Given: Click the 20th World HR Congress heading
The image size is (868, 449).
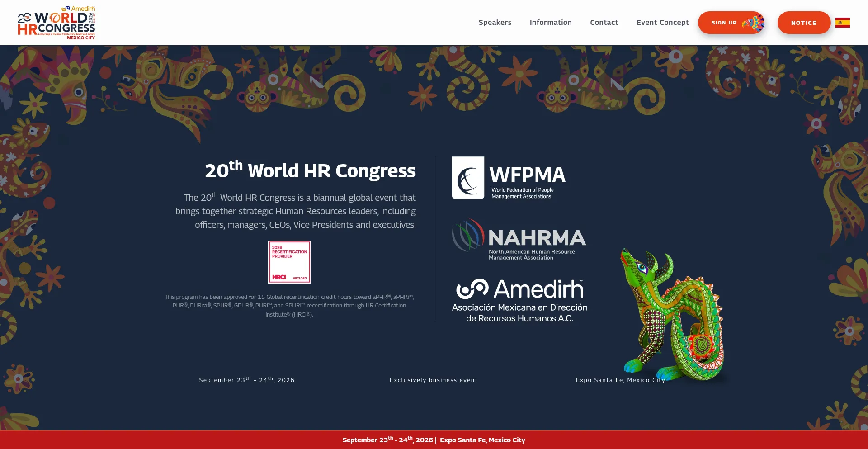Looking at the screenshot, I should tap(310, 170).
